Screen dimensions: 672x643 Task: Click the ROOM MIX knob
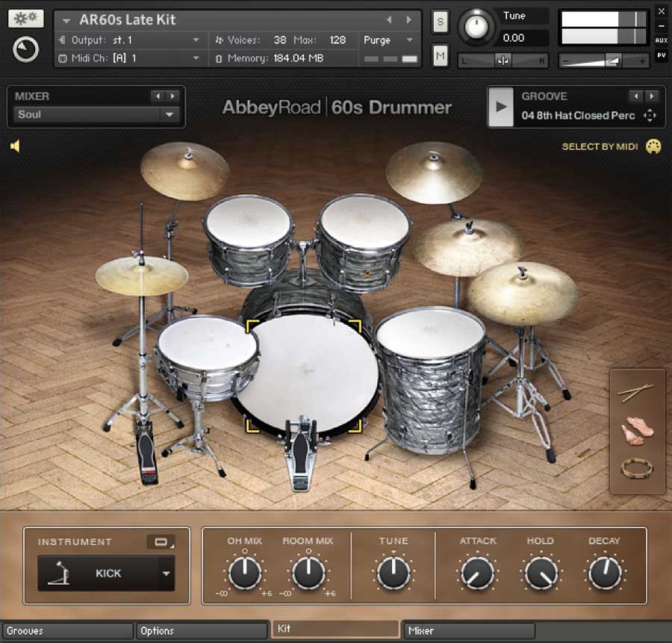tap(308, 573)
